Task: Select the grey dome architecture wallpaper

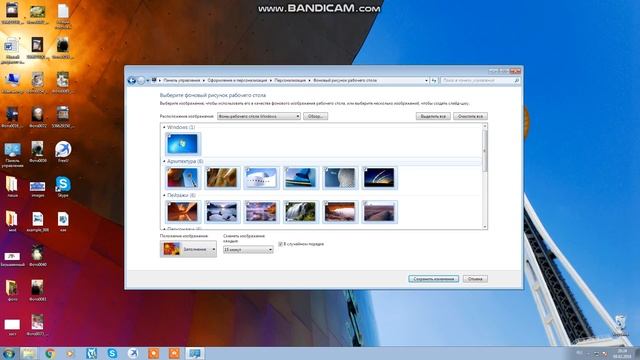Action: click(340, 178)
